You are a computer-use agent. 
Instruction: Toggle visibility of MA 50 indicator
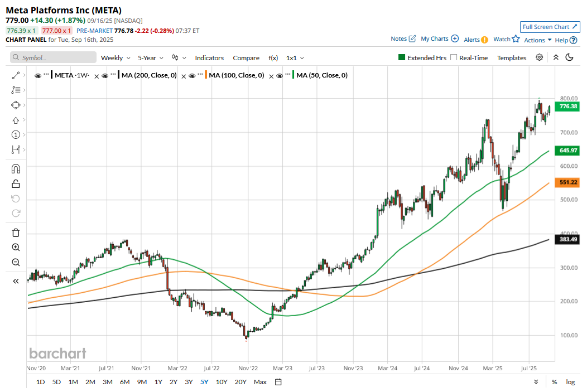coord(280,76)
